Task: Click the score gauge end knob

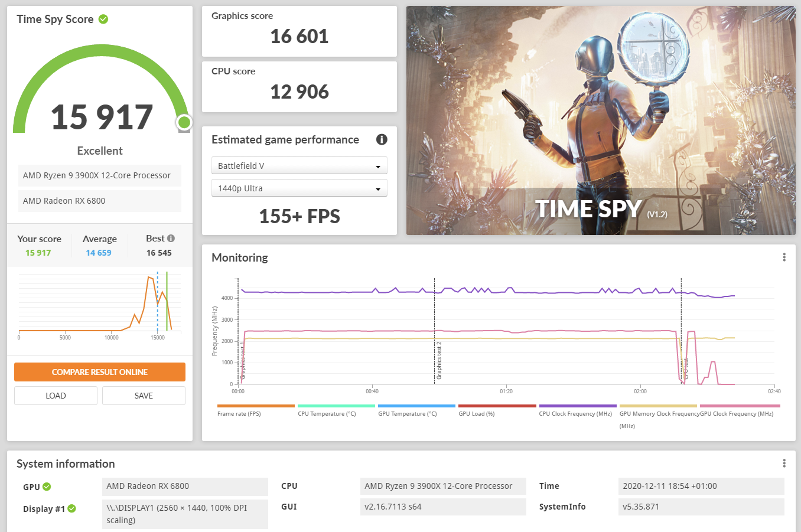Action: pos(184,122)
